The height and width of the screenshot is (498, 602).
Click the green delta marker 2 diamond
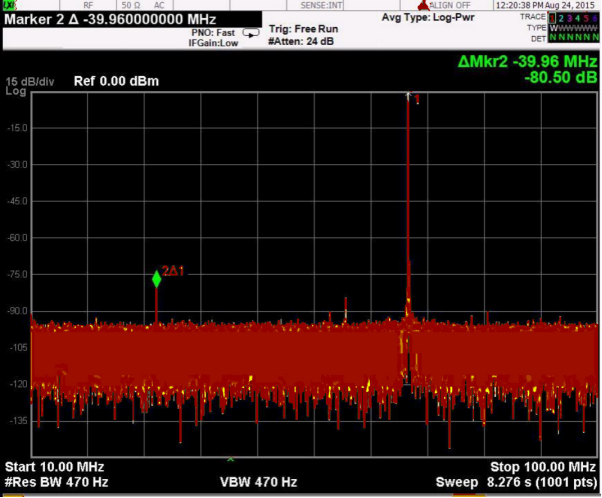tap(156, 279)
